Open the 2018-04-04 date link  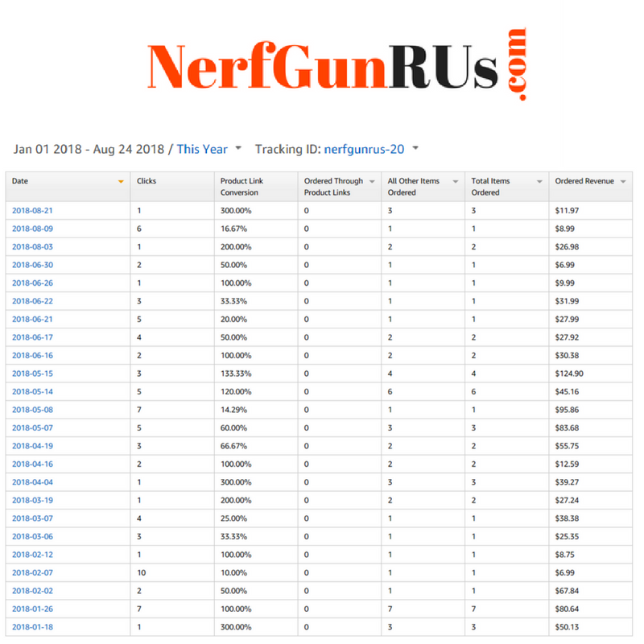(x=32, y=482)
